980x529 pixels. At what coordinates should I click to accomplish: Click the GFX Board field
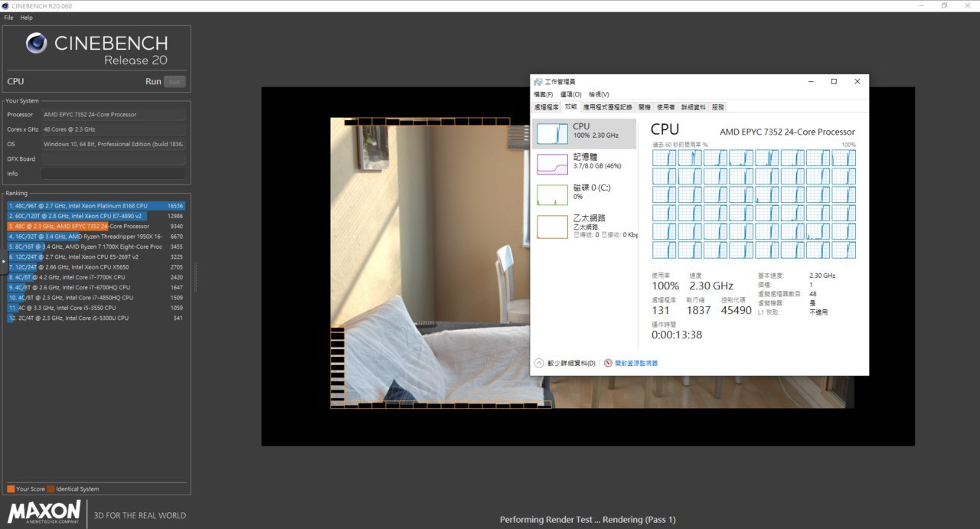point(113,159)
